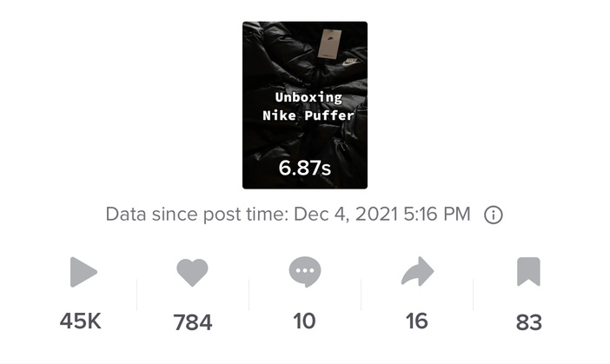Click the "Unboxing" title word on the thumbnail
This screenshot has width=610, height=364.
pos(308,96)
